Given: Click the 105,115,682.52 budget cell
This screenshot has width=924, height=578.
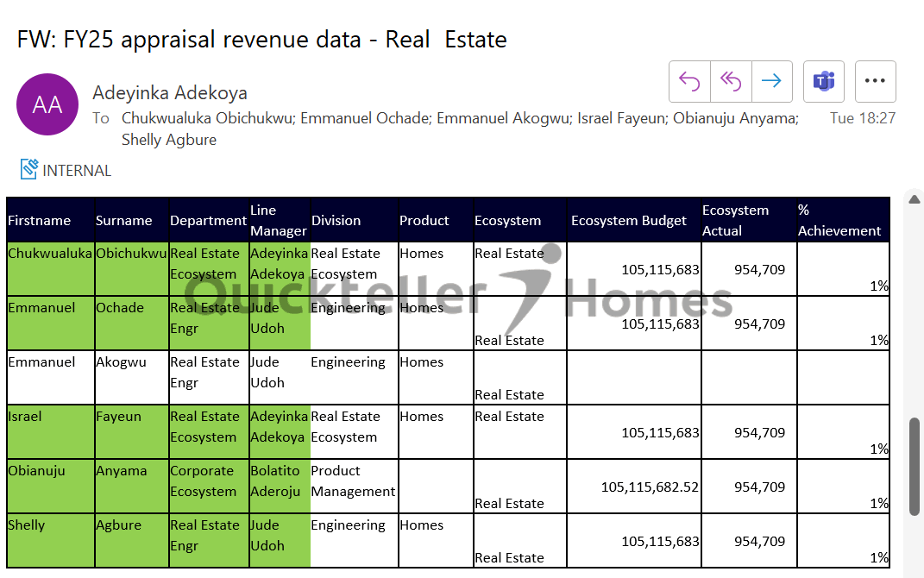Looking at the screenshot, I should (x=650, y=487).
